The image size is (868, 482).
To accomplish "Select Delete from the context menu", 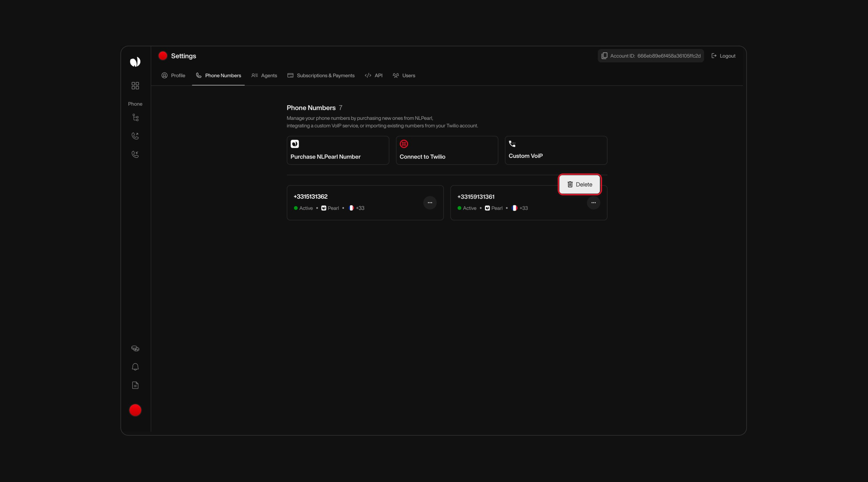I will click(579, 184).
